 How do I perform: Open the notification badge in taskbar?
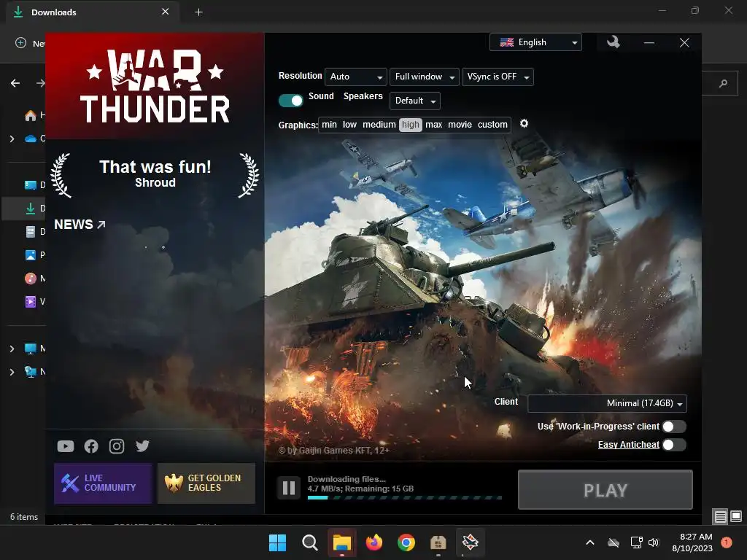pos(727,542)
